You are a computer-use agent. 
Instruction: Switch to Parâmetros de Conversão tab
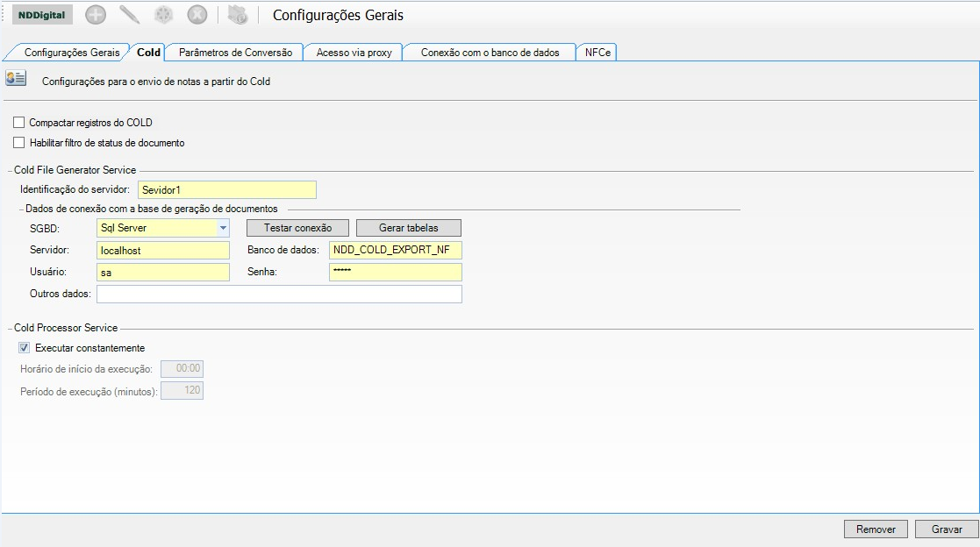[235, 53]
